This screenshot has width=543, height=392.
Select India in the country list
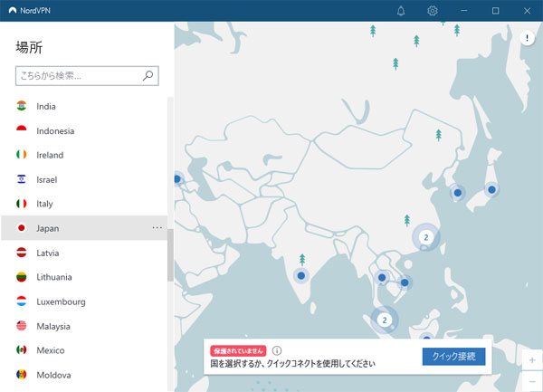(84, 106)
